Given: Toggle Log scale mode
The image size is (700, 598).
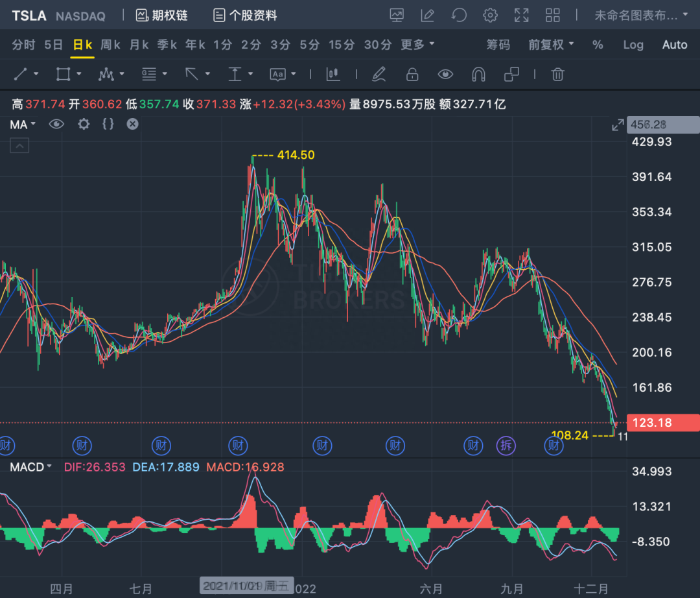Looking at the screenshot, I should click(x=633, y=45).
